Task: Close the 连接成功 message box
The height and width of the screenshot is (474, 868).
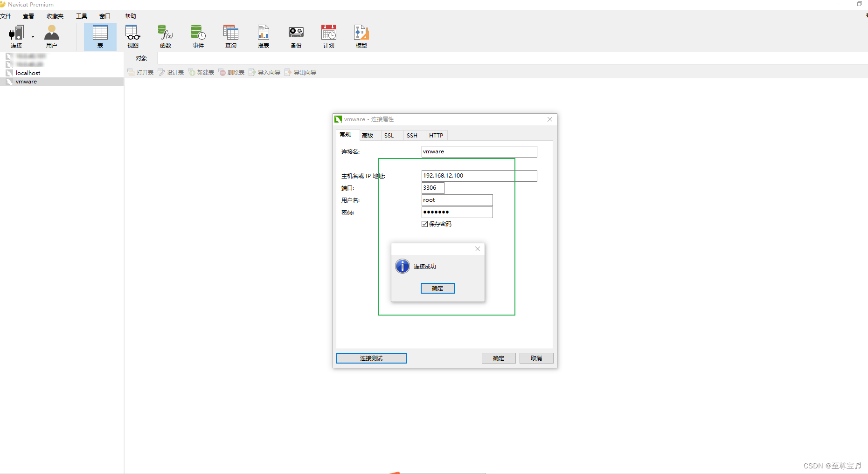Action: (478, 249)
